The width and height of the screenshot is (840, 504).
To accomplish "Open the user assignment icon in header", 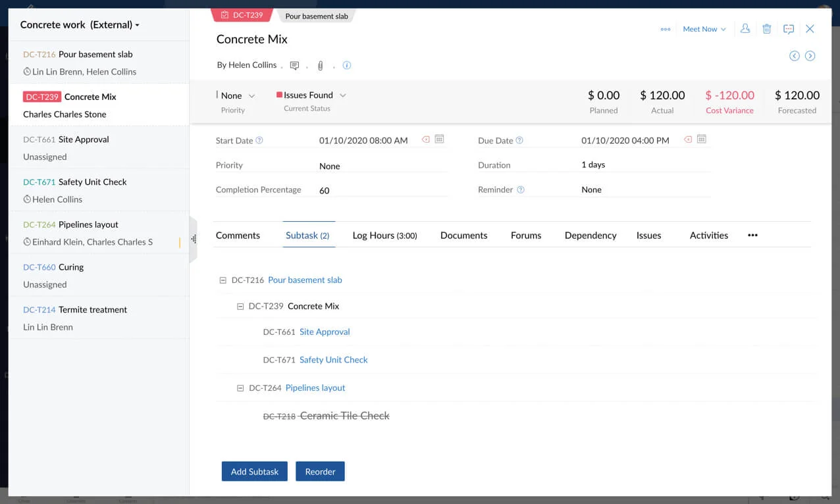I will [x=745, y=29].
